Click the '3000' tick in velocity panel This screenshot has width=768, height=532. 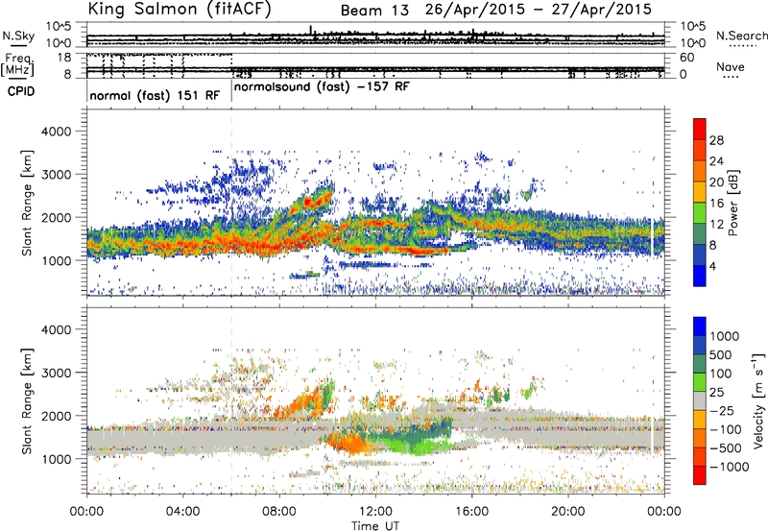[x=56, y=373]
